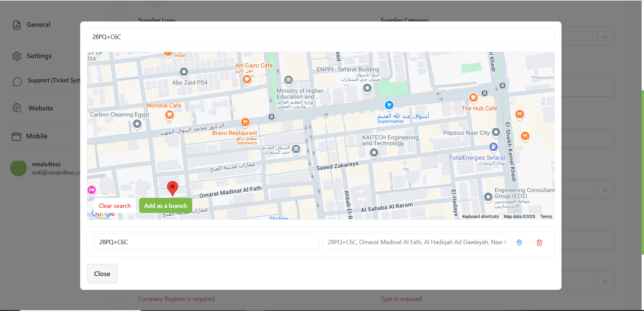Screen dimensions: 644x311
Task: Click the Google logo on the map
Action: pos(103,214)
